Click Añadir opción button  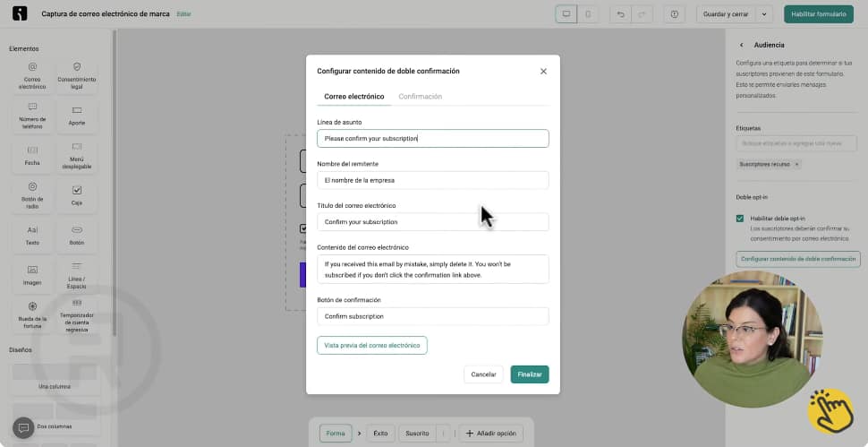tap(491, 434)
